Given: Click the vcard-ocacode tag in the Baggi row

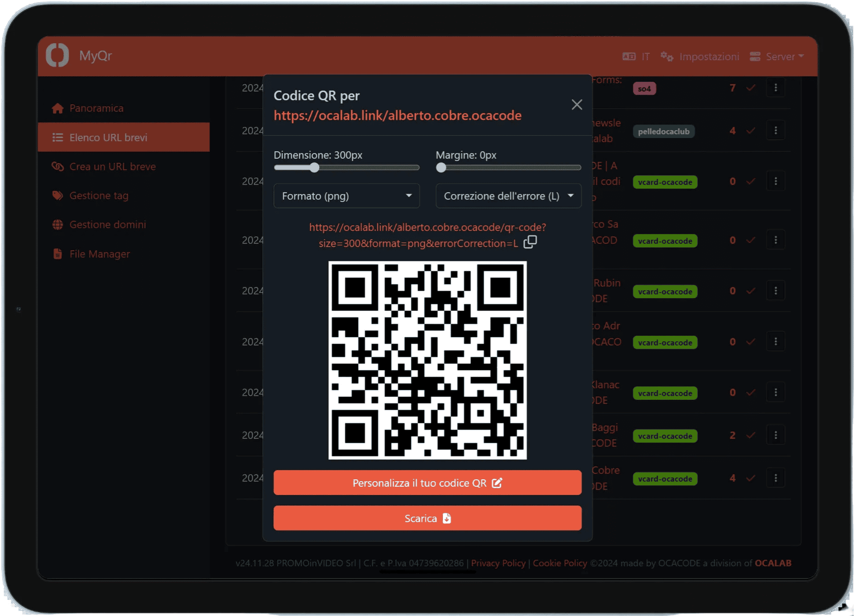Looking at the screenshot, I should (665, 436).
